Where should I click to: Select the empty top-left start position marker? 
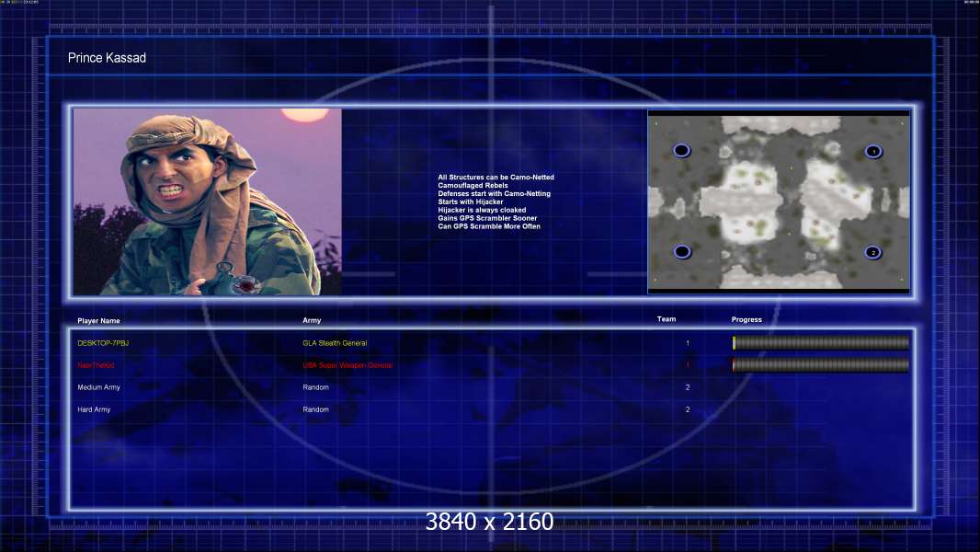(681, 150)
